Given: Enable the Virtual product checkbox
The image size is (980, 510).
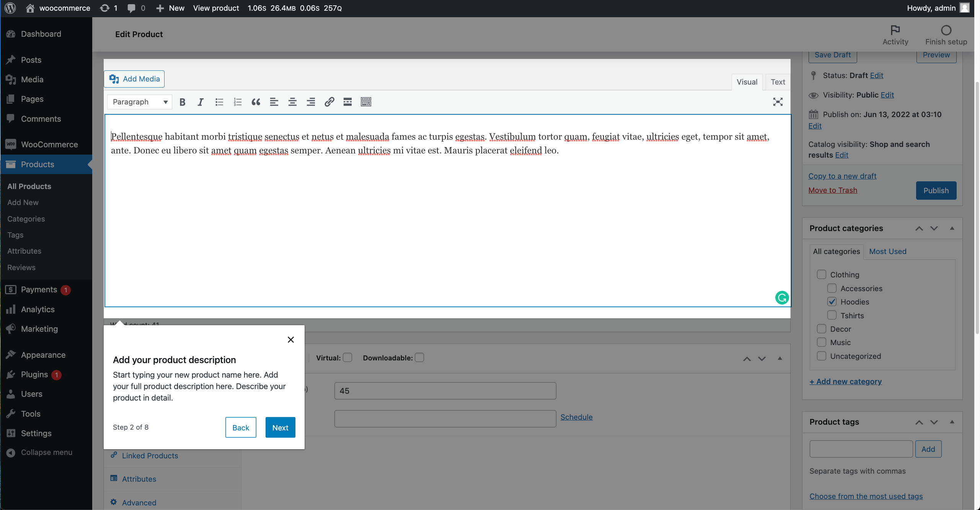Looking at the screenshot, I should pos(347,357).
